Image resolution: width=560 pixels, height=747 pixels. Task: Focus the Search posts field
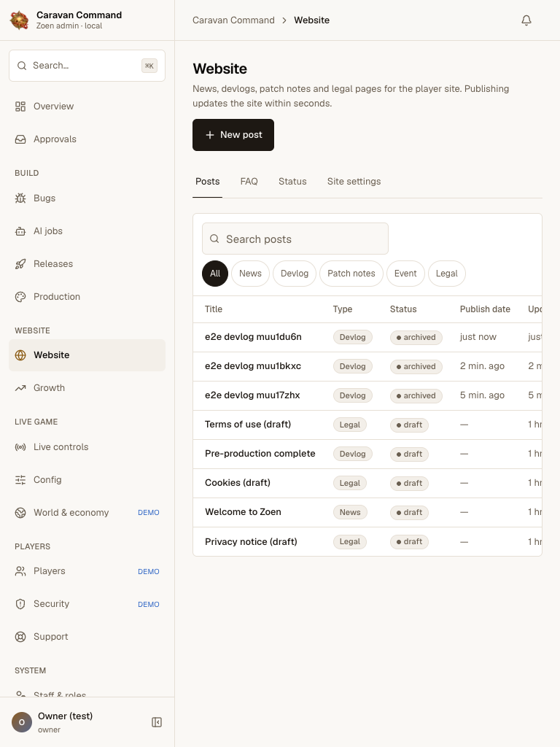click(295, 239)
